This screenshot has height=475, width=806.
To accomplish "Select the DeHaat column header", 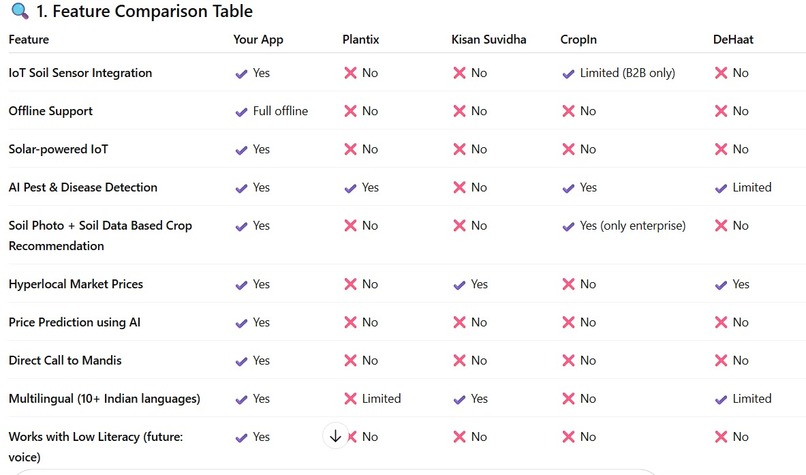I will pyautogui.click(x=733, y=40).
